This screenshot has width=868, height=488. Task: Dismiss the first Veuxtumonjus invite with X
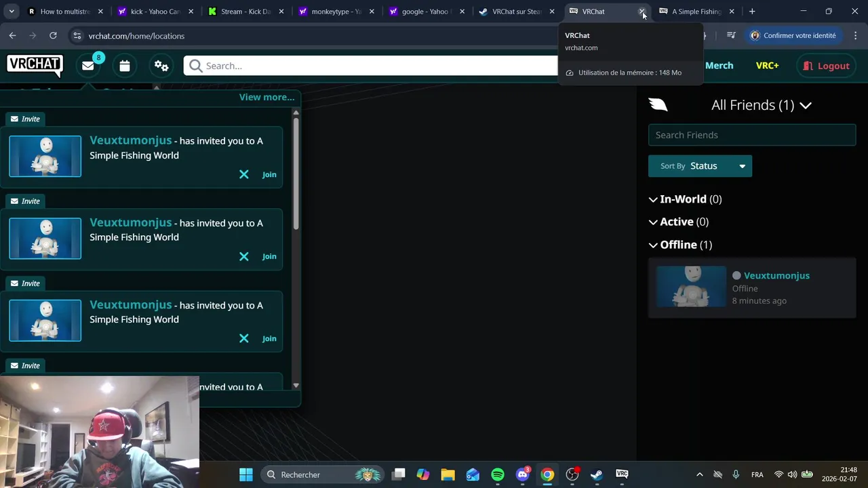pos(244,174)
